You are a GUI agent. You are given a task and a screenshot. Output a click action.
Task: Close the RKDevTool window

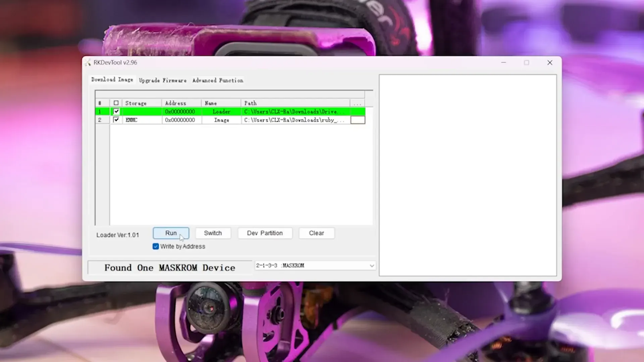click(550, 63)
